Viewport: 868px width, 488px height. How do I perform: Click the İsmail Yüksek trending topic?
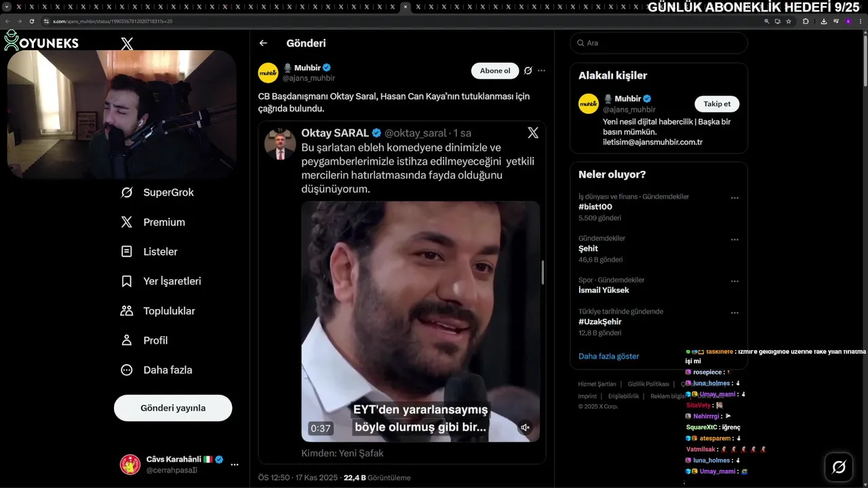604,290
